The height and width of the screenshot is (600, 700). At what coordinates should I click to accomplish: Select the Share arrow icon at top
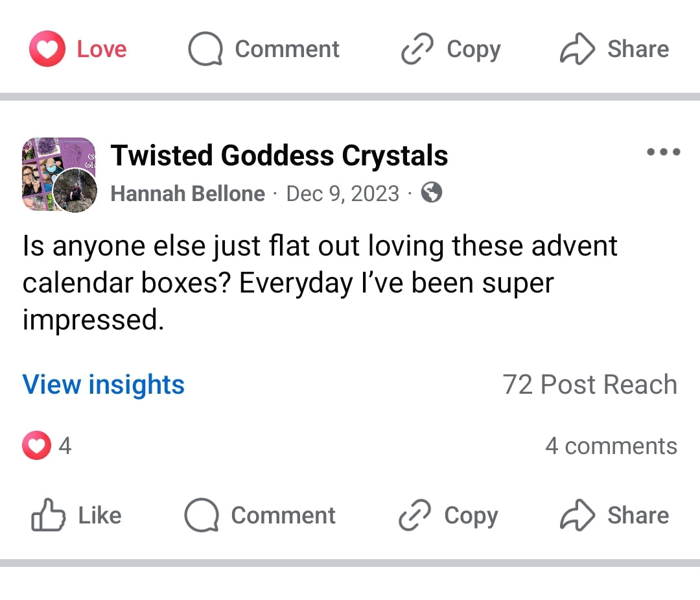577,48
